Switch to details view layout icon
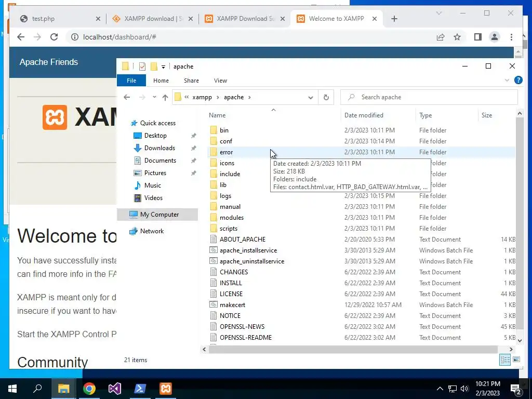This screenshot has width=532, height=399. pos(505,360)
